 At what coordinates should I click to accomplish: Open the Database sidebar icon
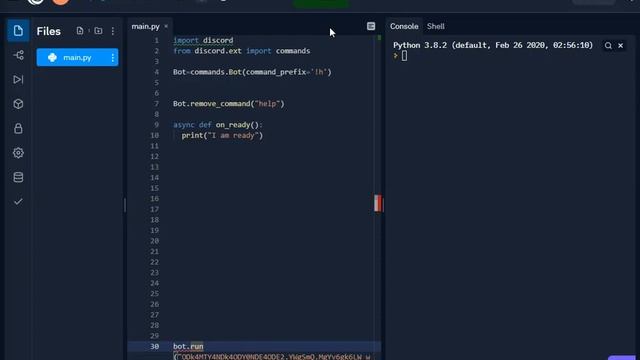pyautogui.click(x=18, y=177)
